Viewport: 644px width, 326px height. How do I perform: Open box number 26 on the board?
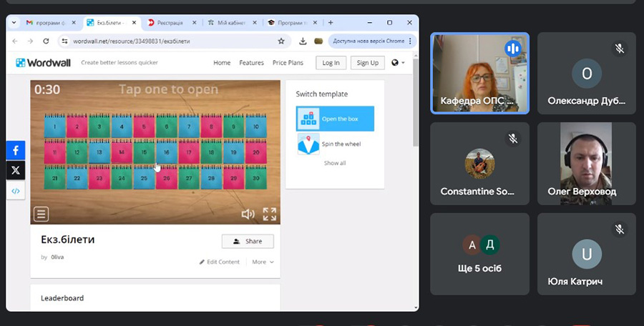coord(166,178)
